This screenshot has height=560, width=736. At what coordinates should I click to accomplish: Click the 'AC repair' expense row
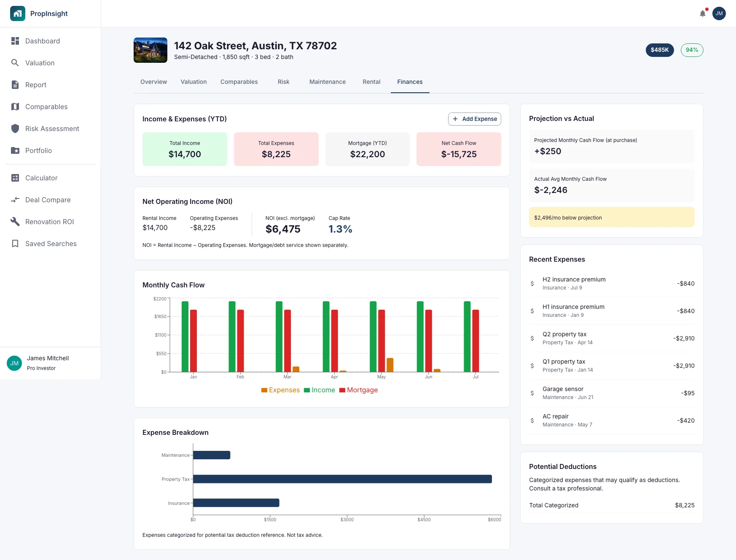tap(612, 421)
